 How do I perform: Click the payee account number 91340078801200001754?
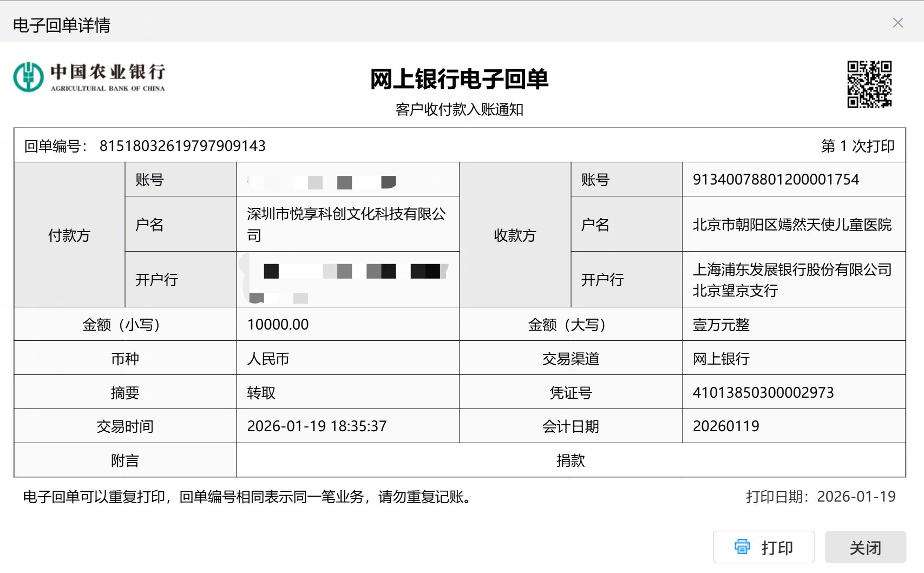coord(776,179)
